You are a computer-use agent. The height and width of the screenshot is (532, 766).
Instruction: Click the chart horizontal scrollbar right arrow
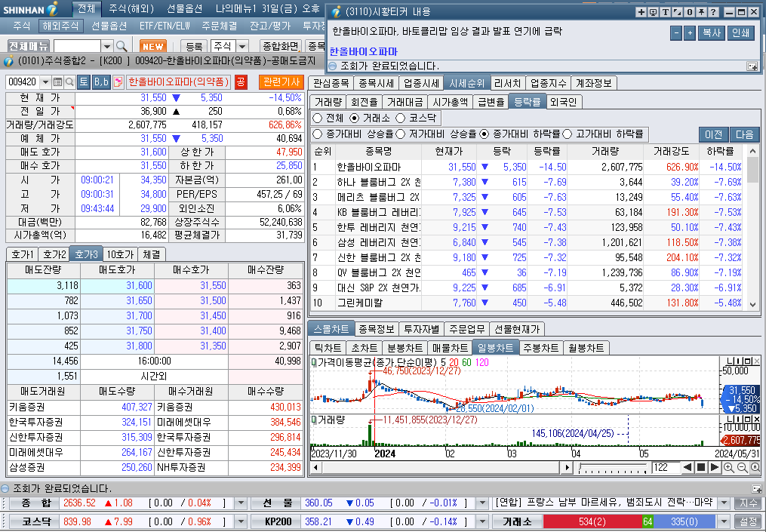[x=567, y=468]
